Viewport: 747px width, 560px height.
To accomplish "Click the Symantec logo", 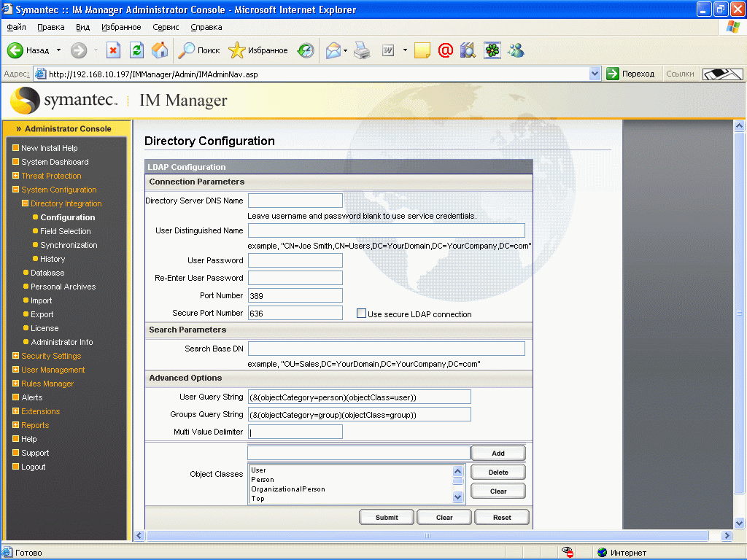I will click(64, 101).
